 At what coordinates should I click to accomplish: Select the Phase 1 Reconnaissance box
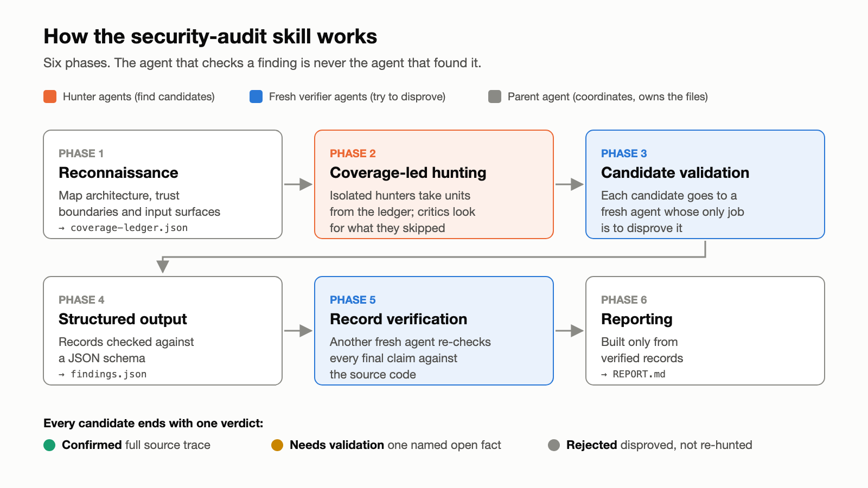click(x=163, y=184)
